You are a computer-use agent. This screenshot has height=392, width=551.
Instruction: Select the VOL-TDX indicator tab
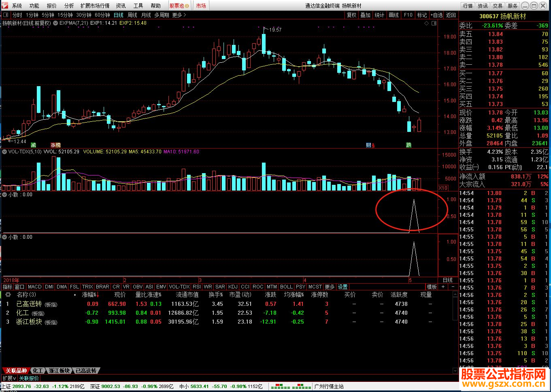(x=179, y=287)
